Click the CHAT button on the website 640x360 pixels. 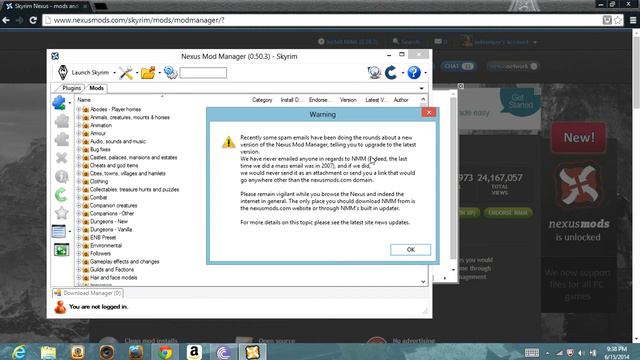[459, 66]
